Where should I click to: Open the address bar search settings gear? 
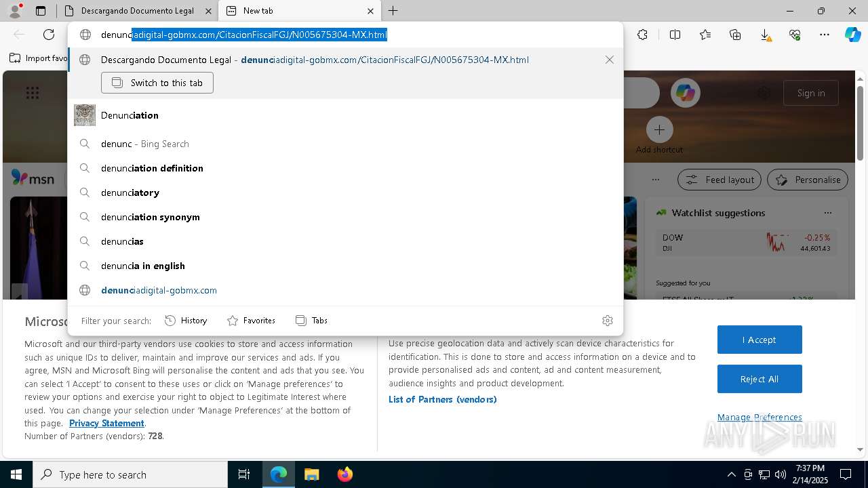tap(608, 321)
